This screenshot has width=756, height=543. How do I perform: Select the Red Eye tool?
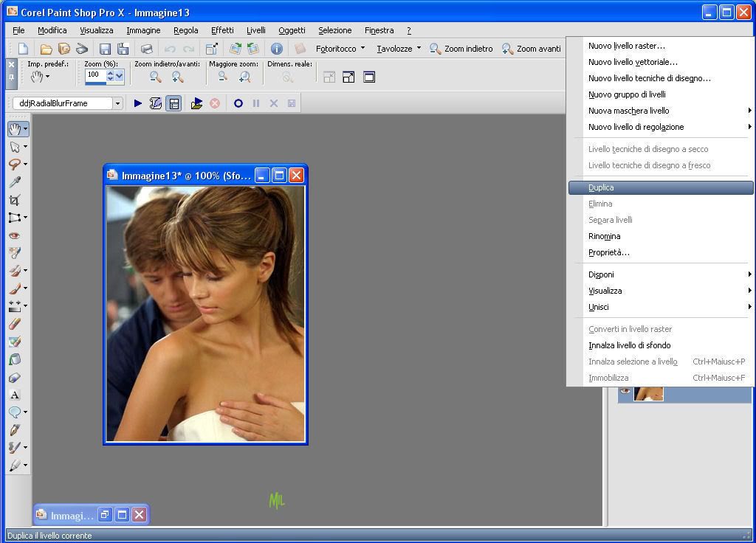tap(15, 235)
